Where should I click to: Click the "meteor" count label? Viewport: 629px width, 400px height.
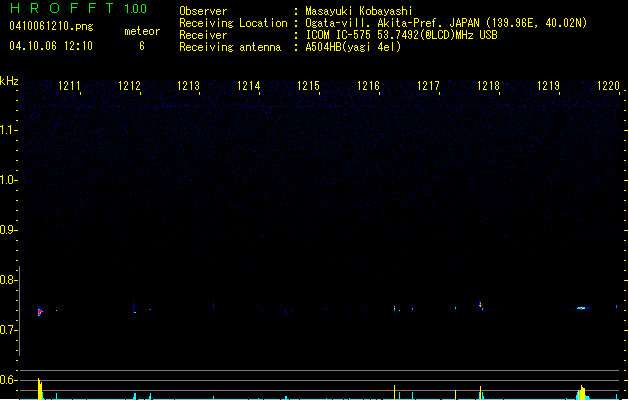142,31
